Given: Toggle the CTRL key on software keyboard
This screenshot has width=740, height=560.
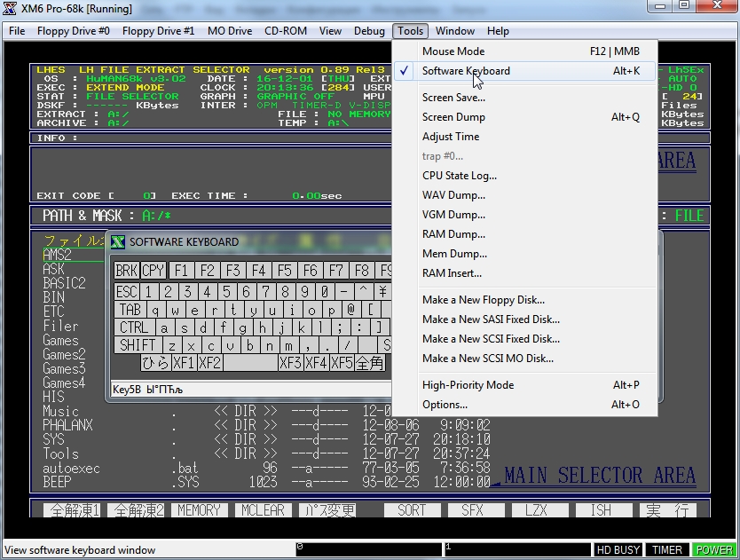Looking at the screenshot, I should pyautogui.click(x=134, y=327).
